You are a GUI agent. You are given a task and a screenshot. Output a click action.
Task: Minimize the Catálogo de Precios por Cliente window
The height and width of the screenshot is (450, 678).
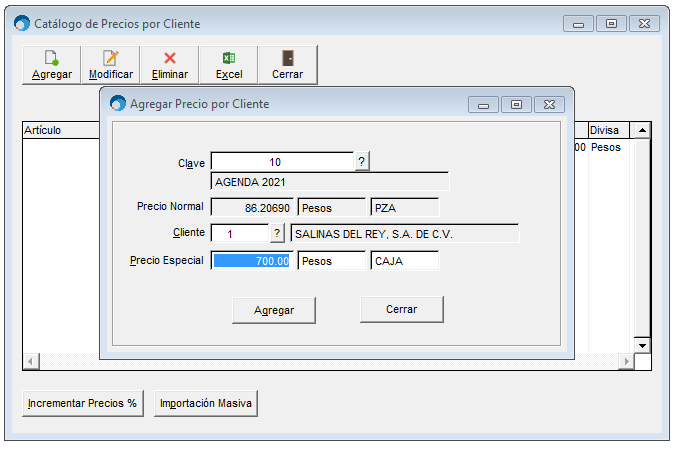579,24
